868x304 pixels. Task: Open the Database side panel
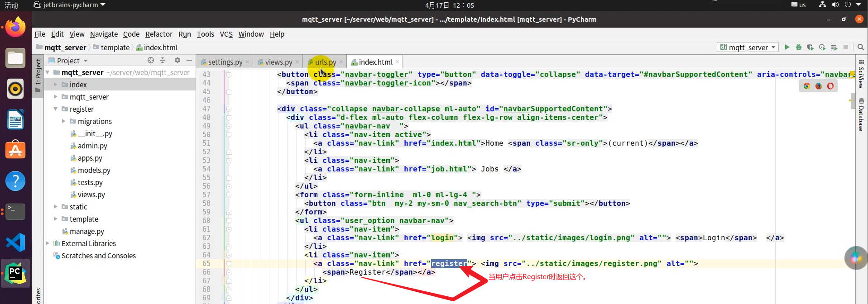(861, 115)
